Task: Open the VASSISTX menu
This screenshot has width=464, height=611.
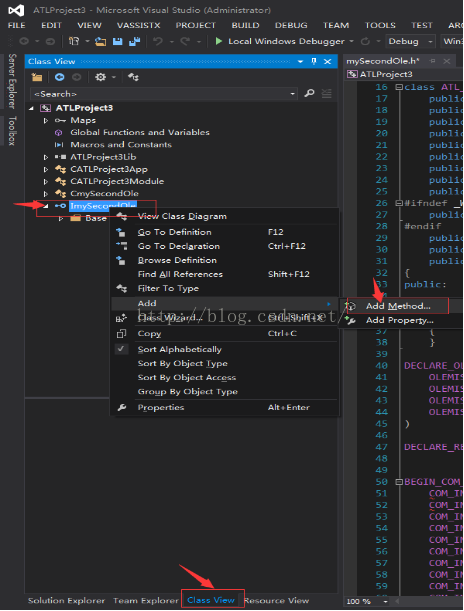Action: [x=138, y=25]
